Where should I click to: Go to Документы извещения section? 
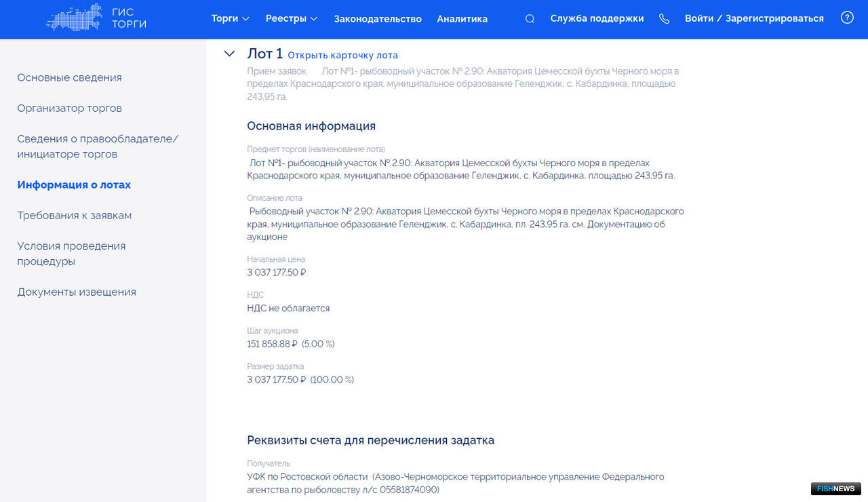(x=77, y=292)
